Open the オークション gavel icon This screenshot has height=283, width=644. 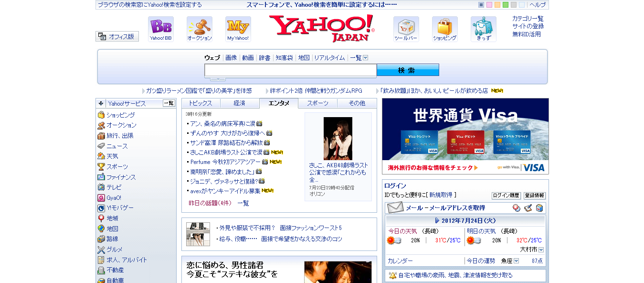200,29
